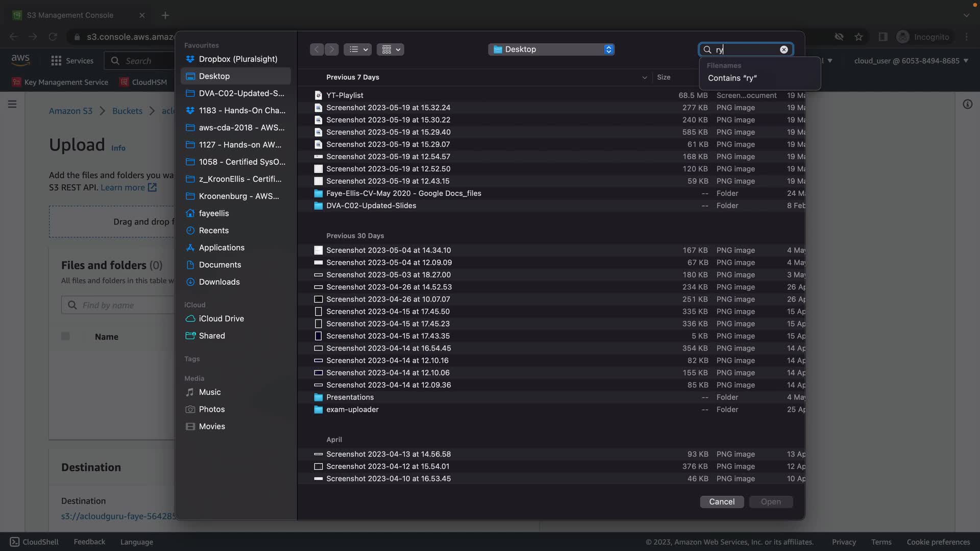
Task: Click the Cancel button
Action: pyautogui.click(x=721, y=502)
